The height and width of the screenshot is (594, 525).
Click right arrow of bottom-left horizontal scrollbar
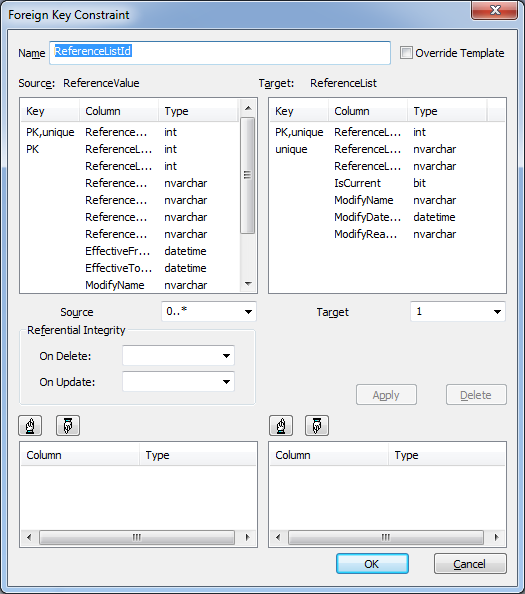tap(247, 537)
